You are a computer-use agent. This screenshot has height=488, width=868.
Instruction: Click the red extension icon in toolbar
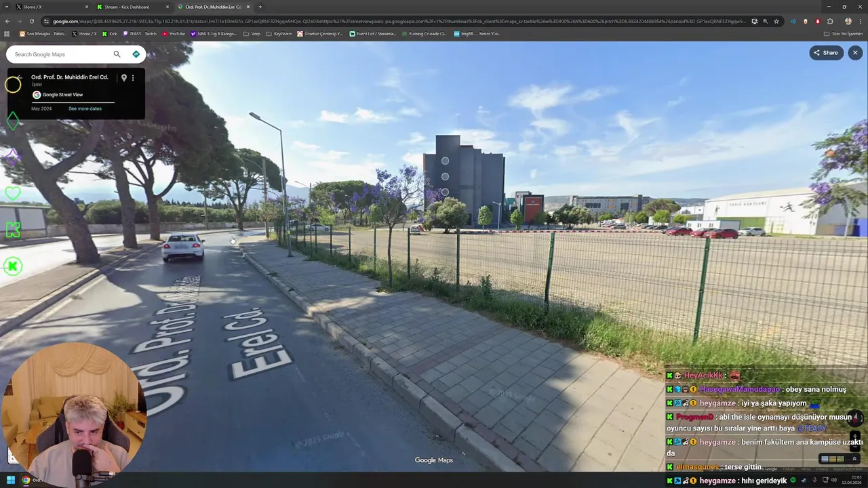click(818, 21)
